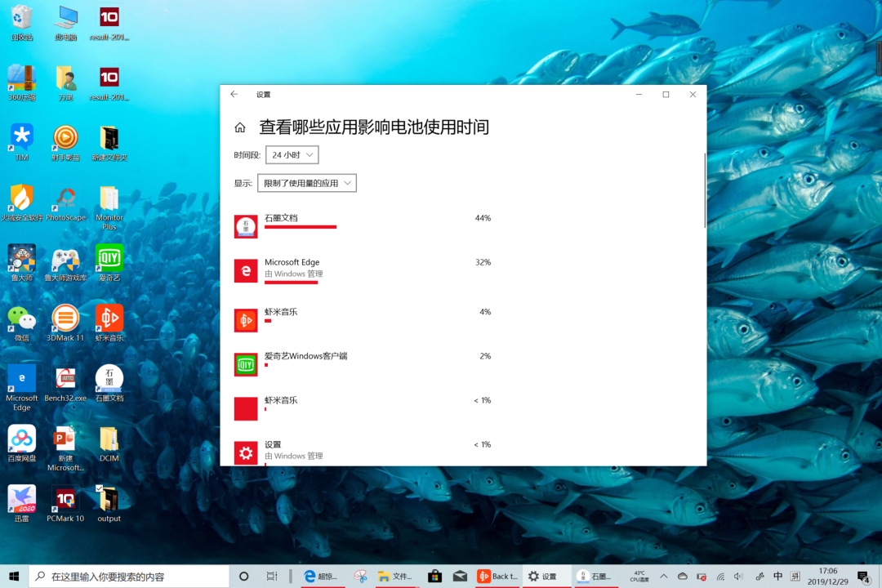This screenshot has width=882, height=588.
Task: Open the 文件 File Explorer taskbar button
Action: pyautogui.click(x=396, y=577)
